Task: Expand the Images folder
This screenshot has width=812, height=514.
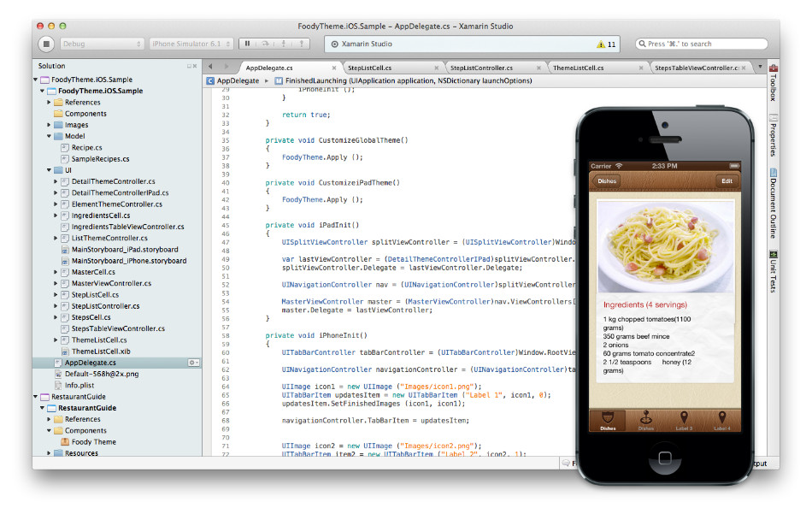Action: coord(50,125)
